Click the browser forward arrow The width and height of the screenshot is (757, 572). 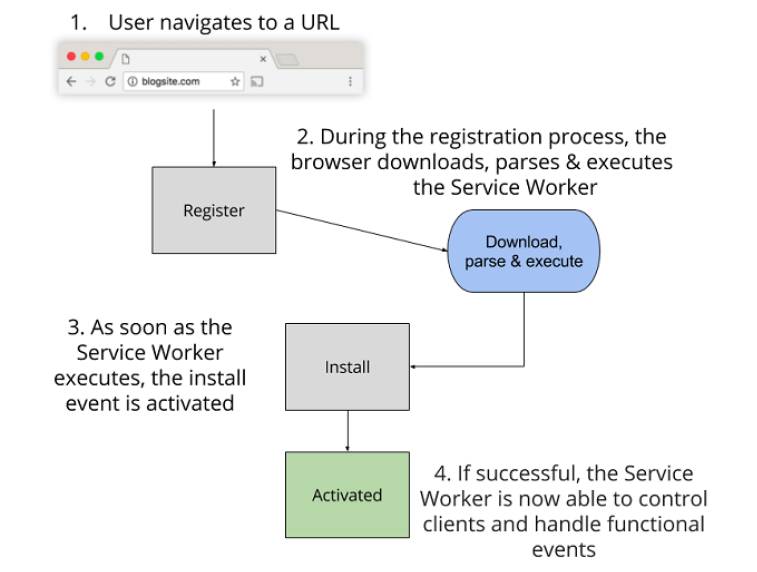click(x=90, y=82)
